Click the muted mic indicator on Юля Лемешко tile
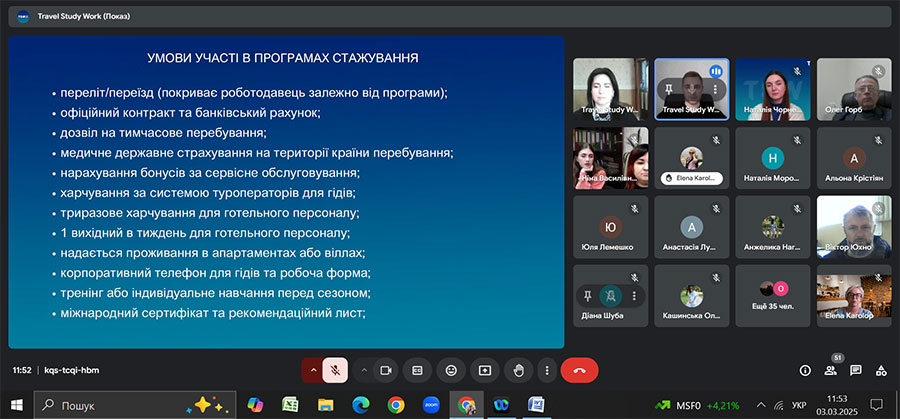Viewport: 900px width, 419px height. point(634,209)
